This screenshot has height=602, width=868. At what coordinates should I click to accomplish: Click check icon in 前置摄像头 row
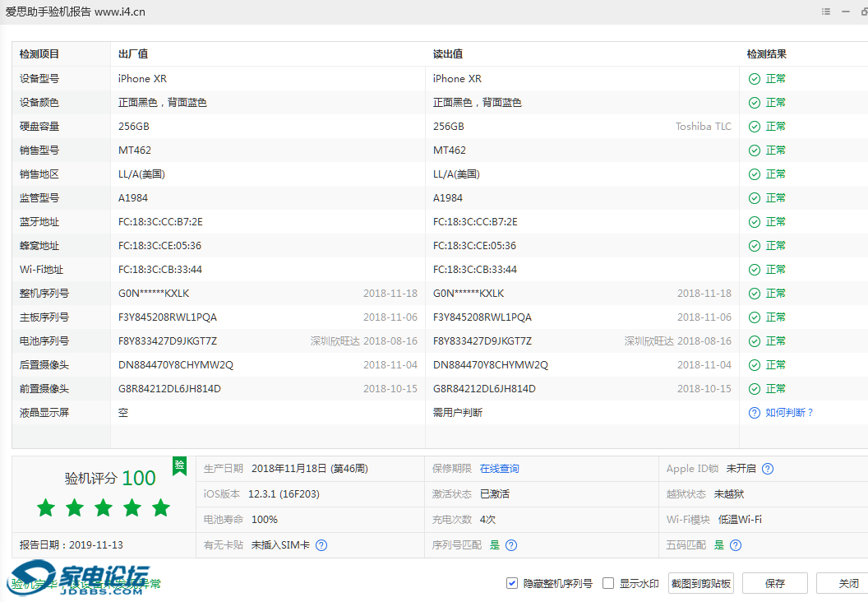coord(754,389)
